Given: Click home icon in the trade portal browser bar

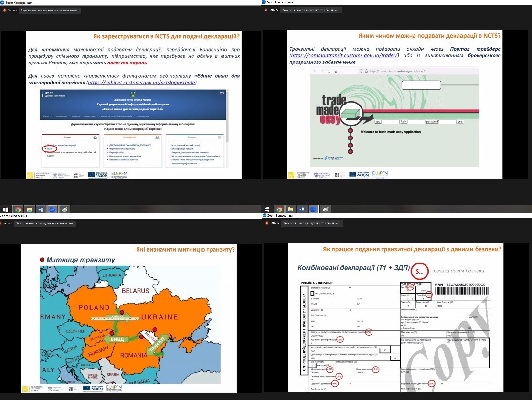Looking at the screenshot, I should point(336,71).
